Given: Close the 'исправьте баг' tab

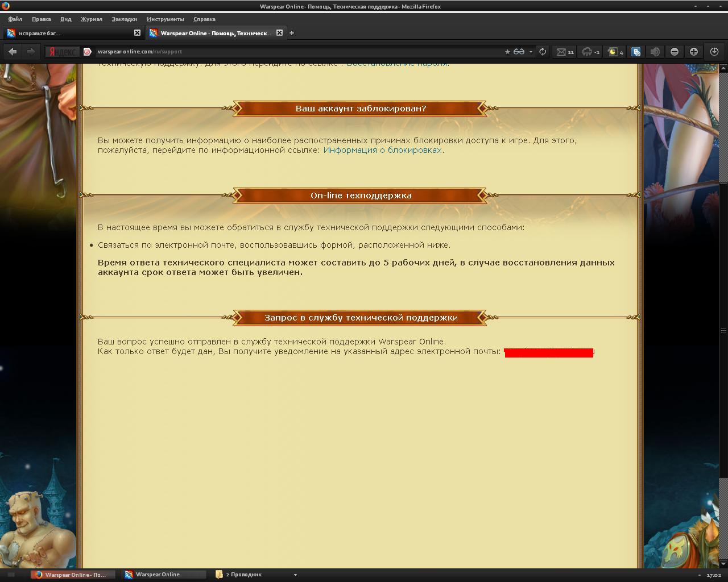Looking at the screenshot, I should [137, 33].
